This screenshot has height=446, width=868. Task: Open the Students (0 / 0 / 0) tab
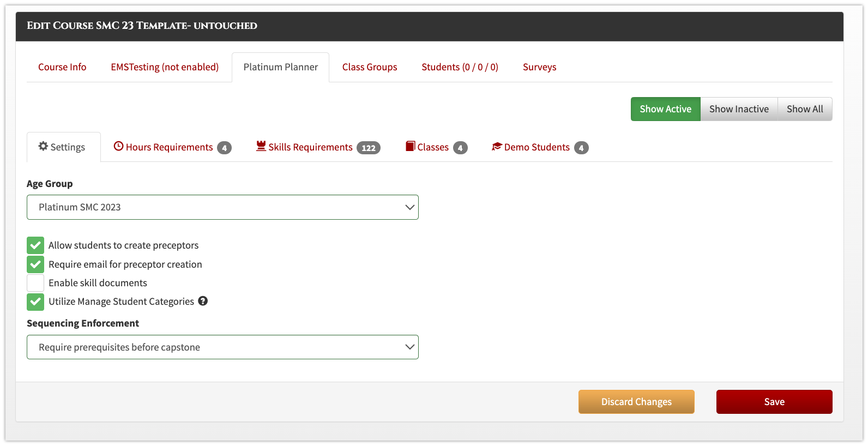pos(460,67)
